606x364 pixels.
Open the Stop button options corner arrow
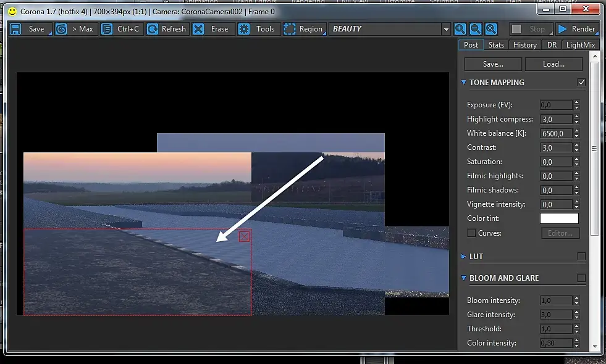pyautogui.click(x=551, y=33)
